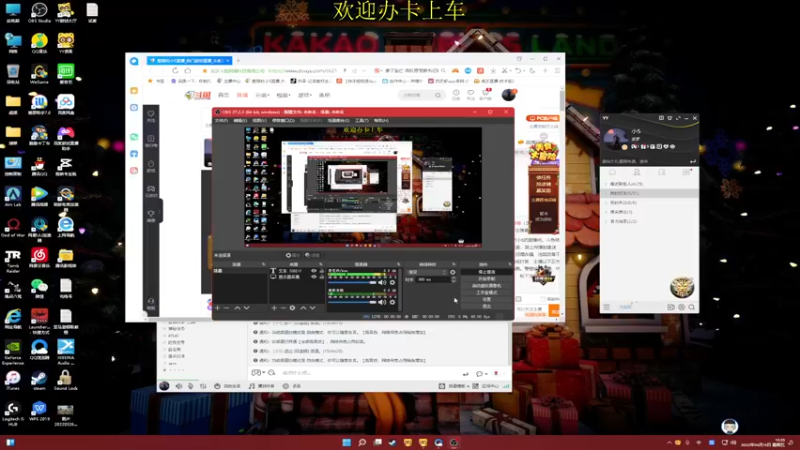Expand fourth contact group in YY list

coord(607,212)
